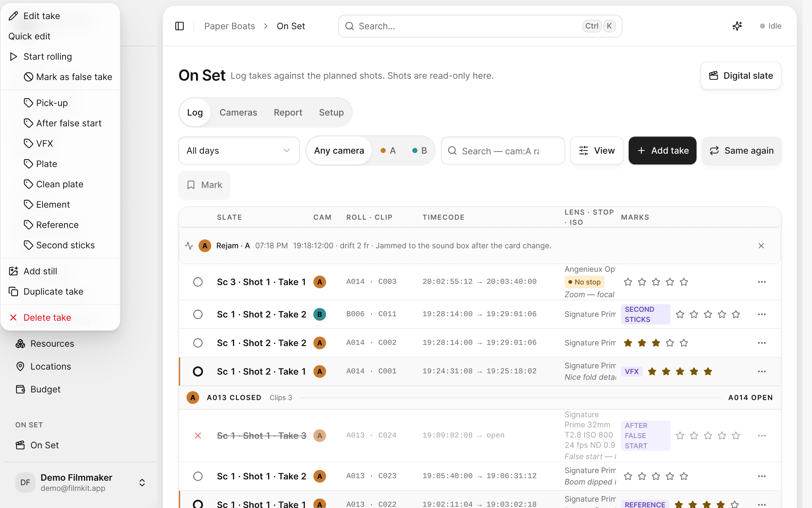Image resolution: width=812 pixels, height=508 pixels.
Task: Expand the All days dropdown
Action: point(239,150)
